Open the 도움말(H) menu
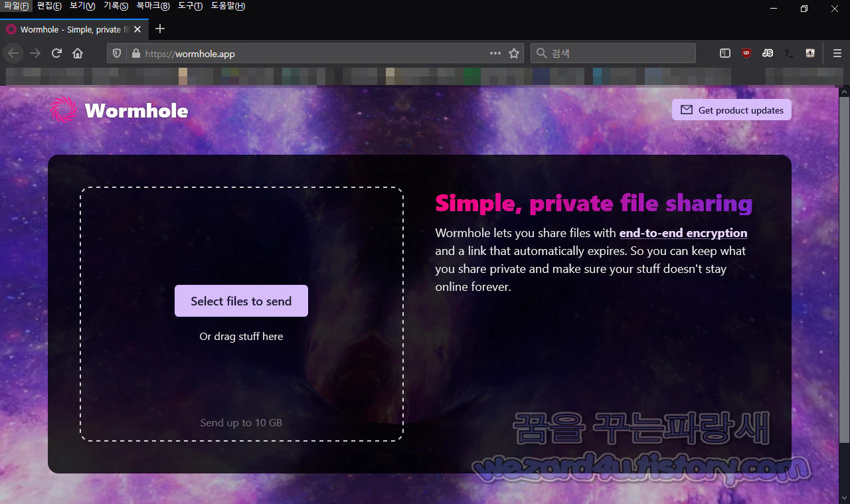850x504 pixels. tap(228, 6)
